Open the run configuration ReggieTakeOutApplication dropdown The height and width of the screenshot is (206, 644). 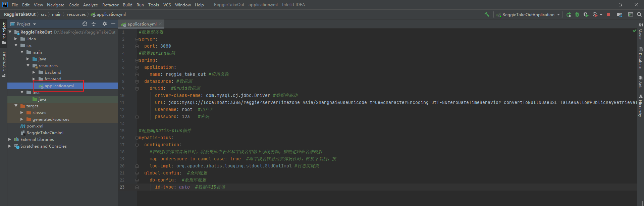click(528, 15)
